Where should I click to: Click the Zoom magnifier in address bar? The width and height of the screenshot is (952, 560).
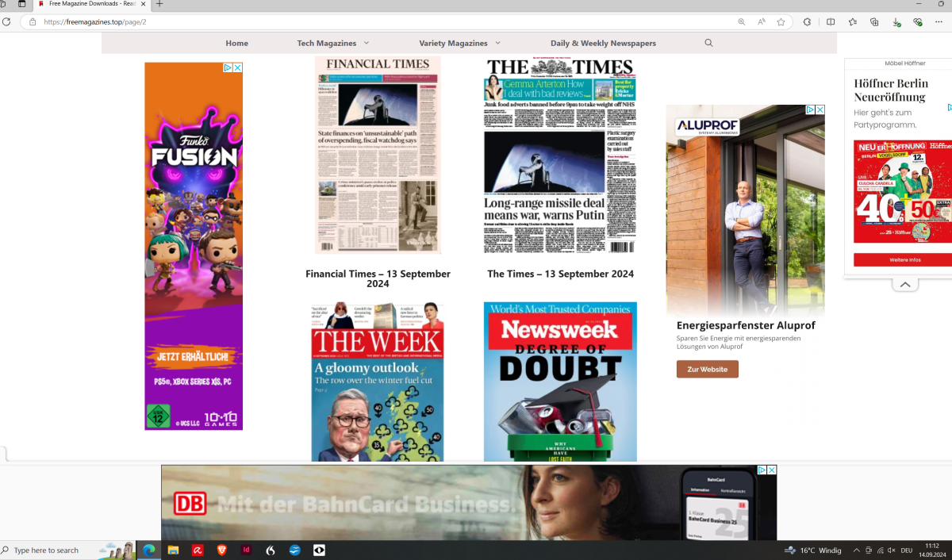coord(742,22)
